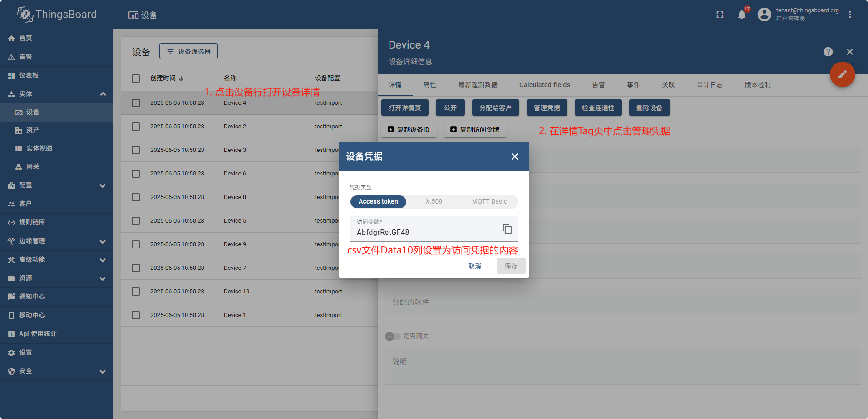Close the device credentials dialog

pyautogui.click(x=514, y=156)
